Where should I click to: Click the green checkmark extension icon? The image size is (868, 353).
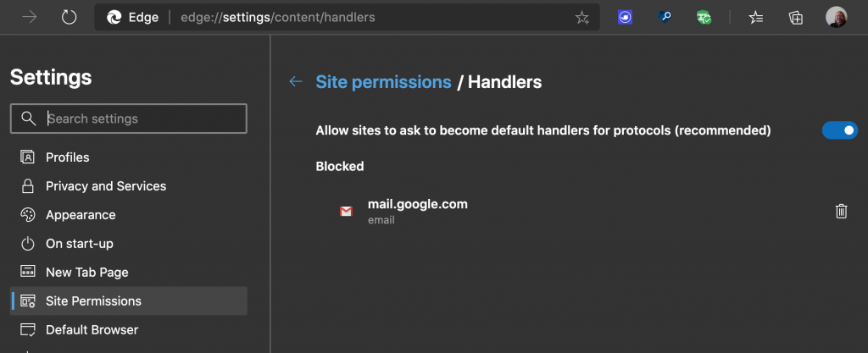pyautogui.click(x=704, y=17)
